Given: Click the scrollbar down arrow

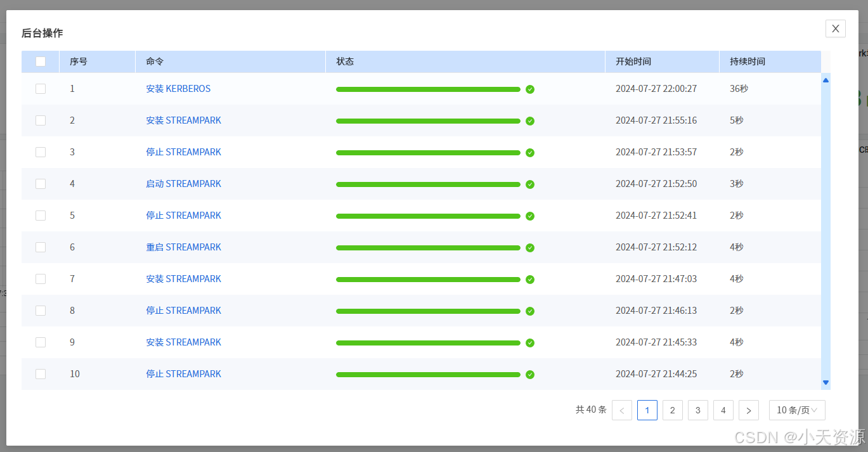Looking at the screenshot, I should 826,382.
